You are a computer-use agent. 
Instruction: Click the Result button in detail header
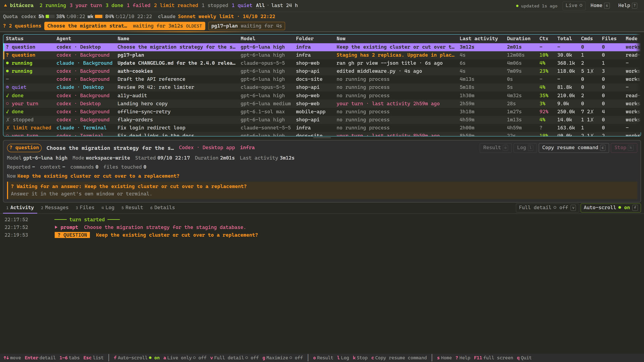tap(495, 148)
